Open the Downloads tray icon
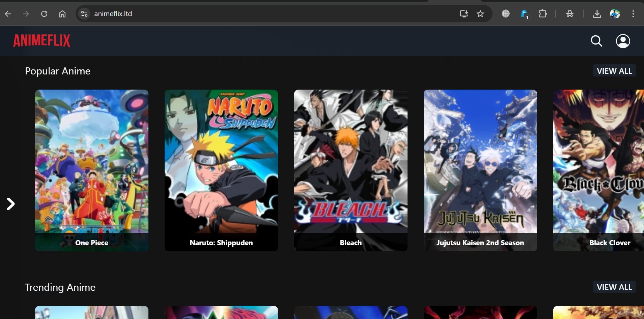The height and width of the screenshot is (319, 644). [597, 14]
